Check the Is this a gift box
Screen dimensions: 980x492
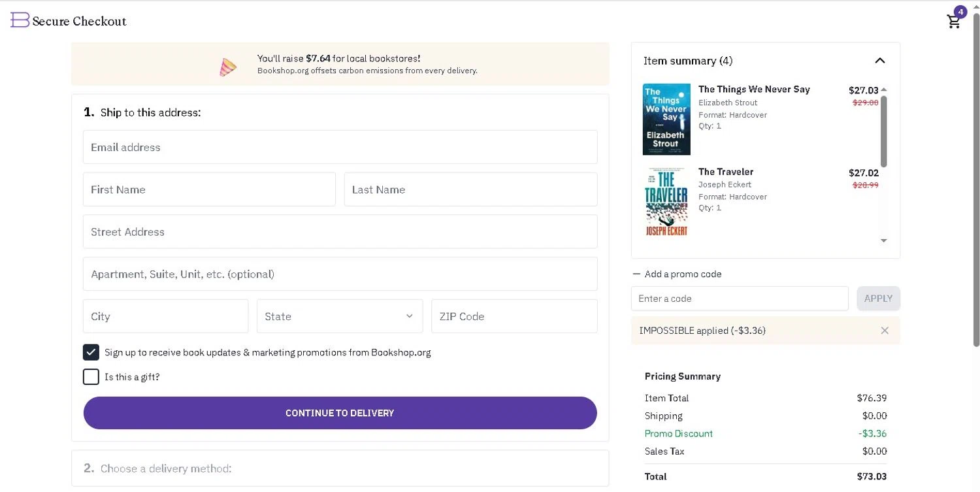(x=91, y=377)
